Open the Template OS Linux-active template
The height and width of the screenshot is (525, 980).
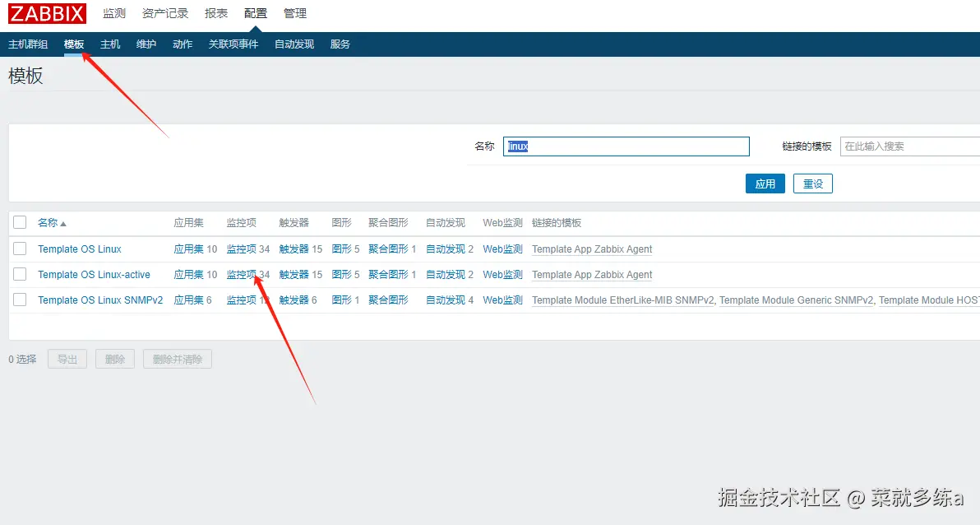pos(94,275)
